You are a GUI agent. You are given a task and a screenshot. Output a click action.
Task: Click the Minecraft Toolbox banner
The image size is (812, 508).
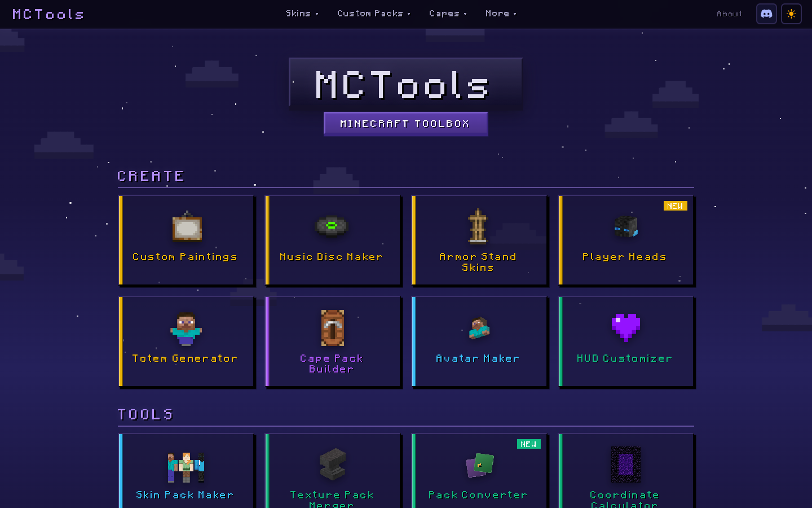point(405,124)
